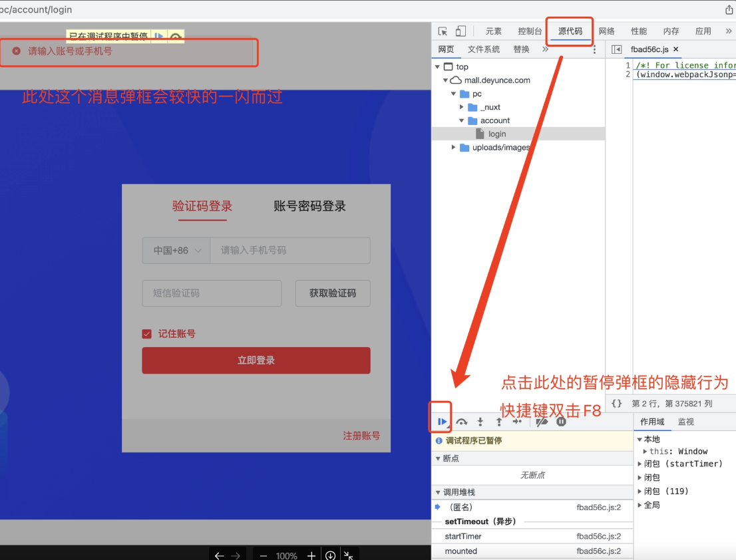This screenshot has height=560, width=736.
Task: Close the fbad56c.js editor tab
Action: pos(675,49)
